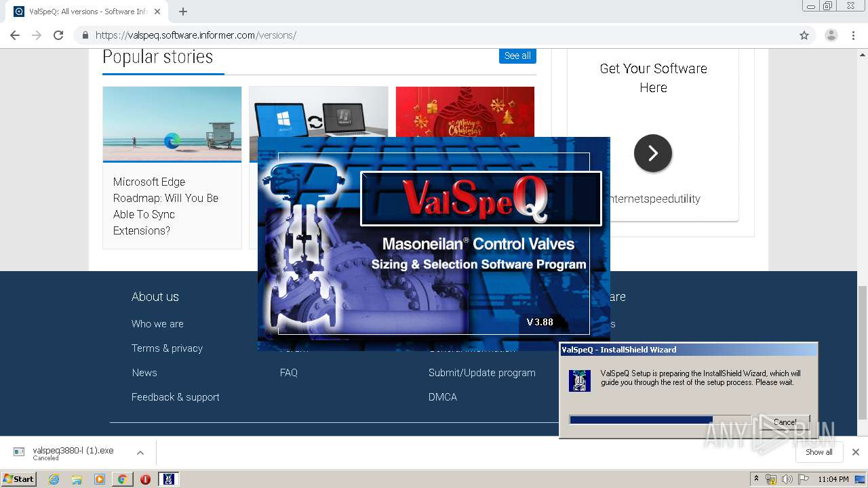Go back to the previous browser page
The height and width of the screenshot is (488, 868).
click(x=15, y=35)
